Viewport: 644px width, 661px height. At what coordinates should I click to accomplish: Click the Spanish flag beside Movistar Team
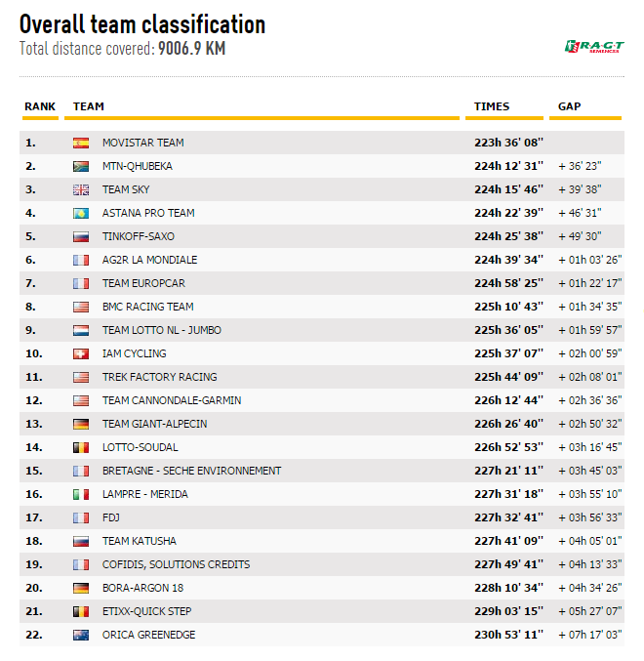click(x=81, y=143)
